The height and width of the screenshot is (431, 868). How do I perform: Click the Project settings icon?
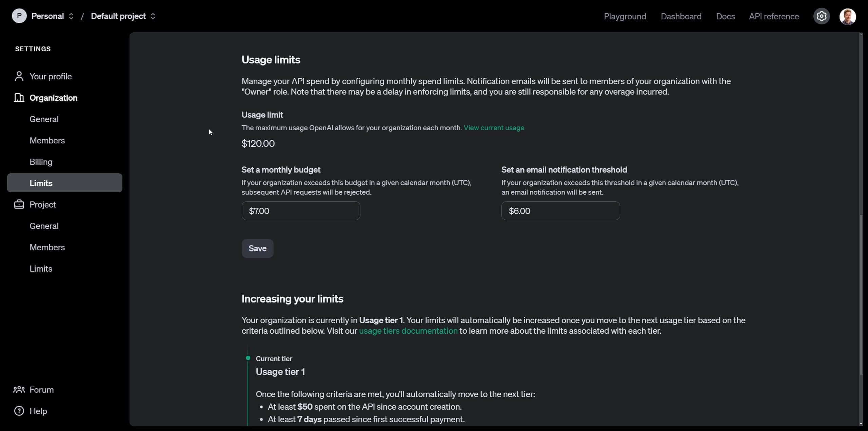(x=822, y=16)
